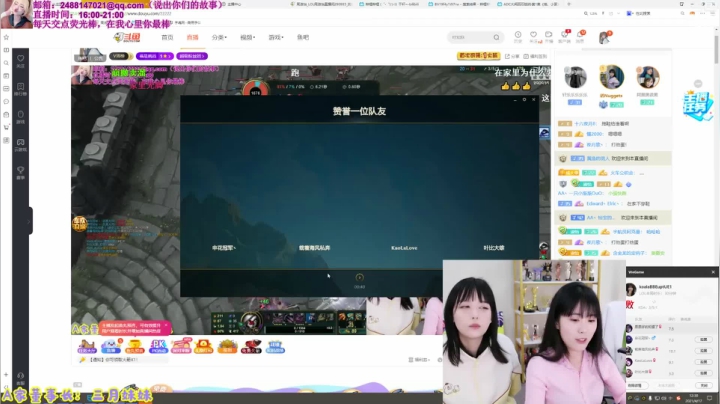This screenshot has width=720, height=404.
Task: Click the first purple badge pill
Action: [154, 56]
